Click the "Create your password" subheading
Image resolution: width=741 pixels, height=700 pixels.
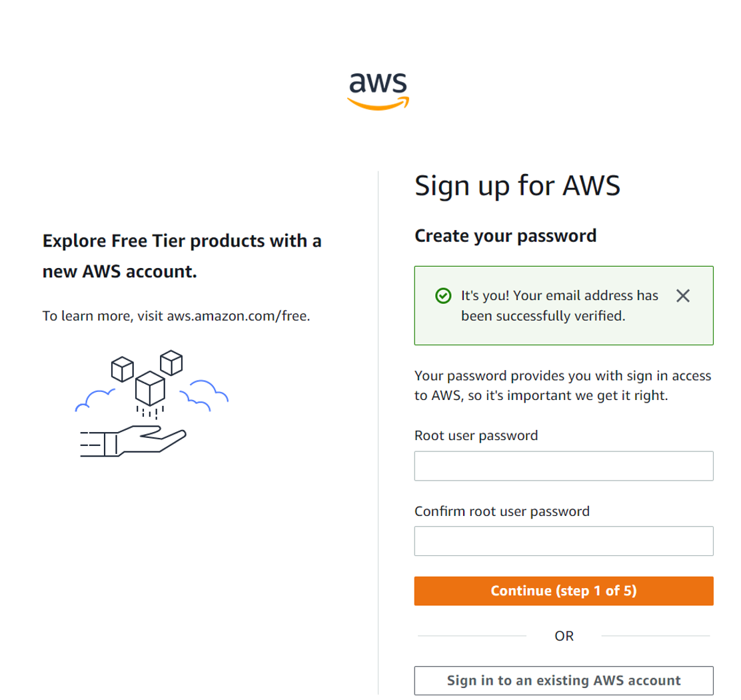(x=505, y=235)
